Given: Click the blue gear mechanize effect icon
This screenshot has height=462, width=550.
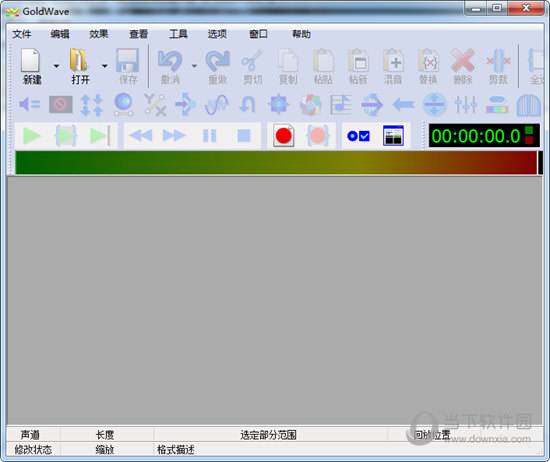Looking at the screenshot, I should [279, 105].
